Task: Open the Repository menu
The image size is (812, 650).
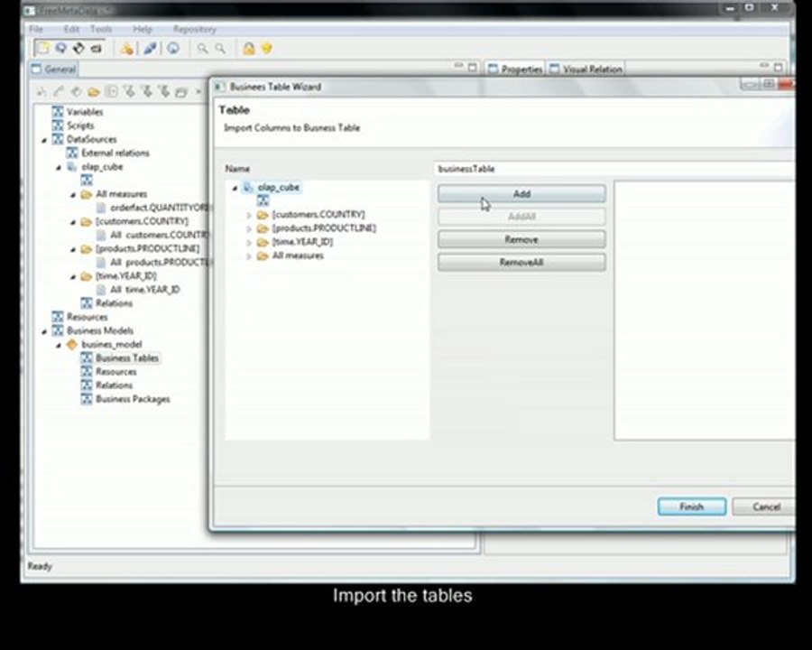Action: tap(195, 29)
